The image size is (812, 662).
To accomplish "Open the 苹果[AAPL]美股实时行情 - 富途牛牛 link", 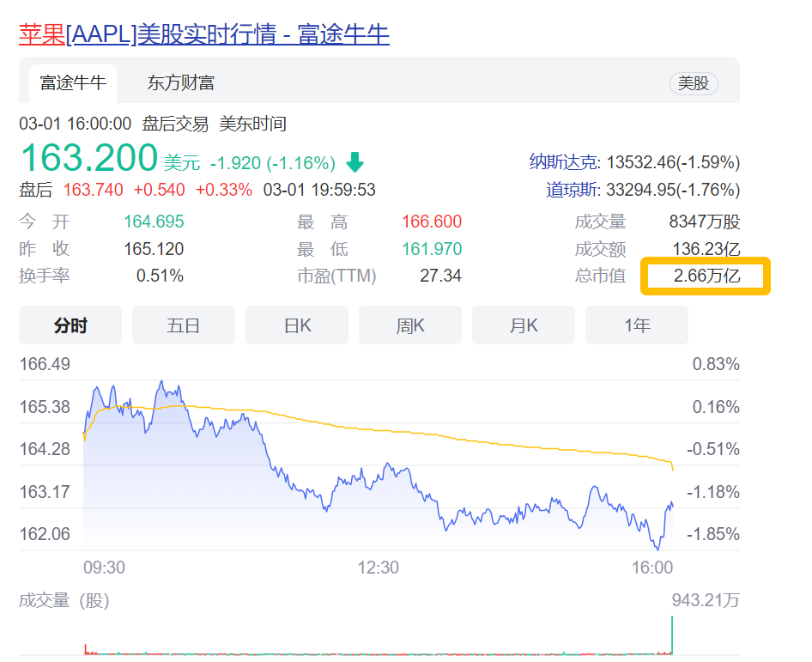I will pyautogui.click(x=204, y=34).
